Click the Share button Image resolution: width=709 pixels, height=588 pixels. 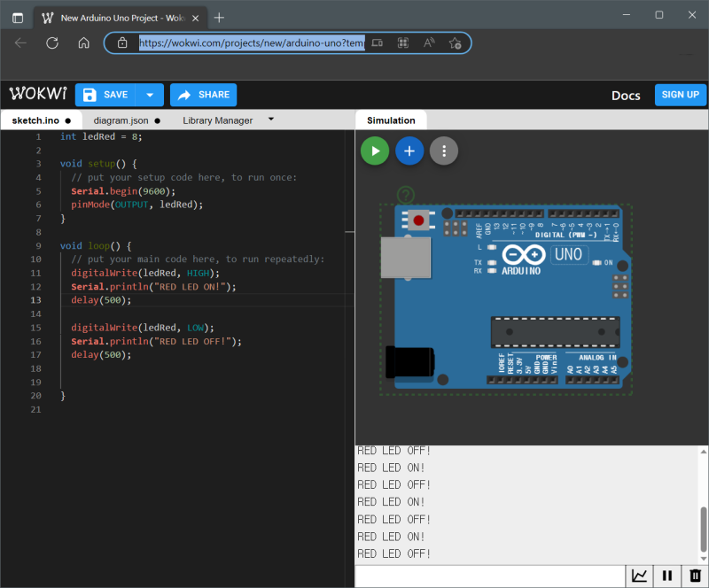point(203,95)
